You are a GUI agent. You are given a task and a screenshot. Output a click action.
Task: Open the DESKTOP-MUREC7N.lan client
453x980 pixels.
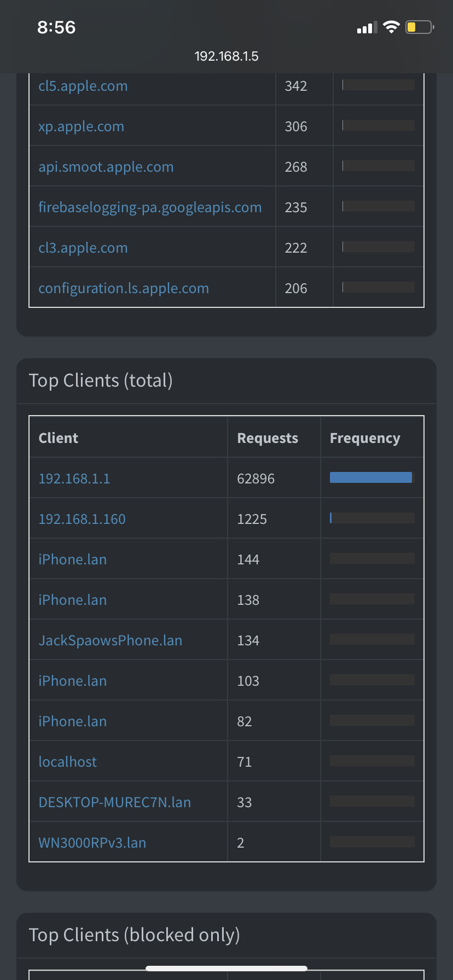[115, 803]
